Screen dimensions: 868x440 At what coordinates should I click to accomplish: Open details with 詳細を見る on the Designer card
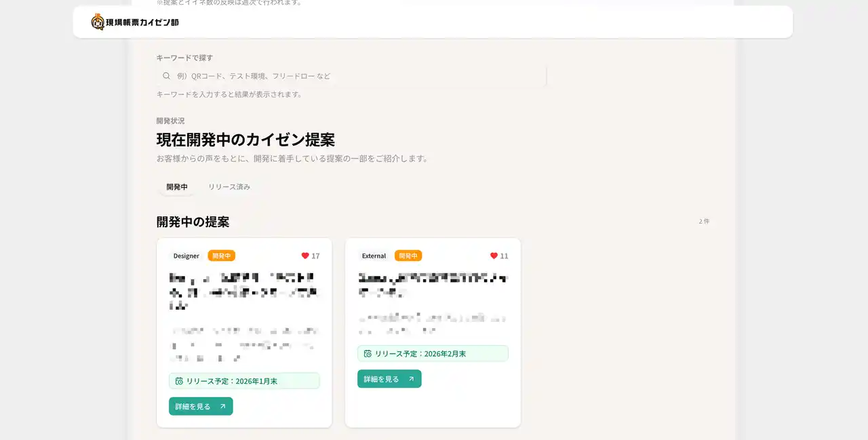click(193, 407)
